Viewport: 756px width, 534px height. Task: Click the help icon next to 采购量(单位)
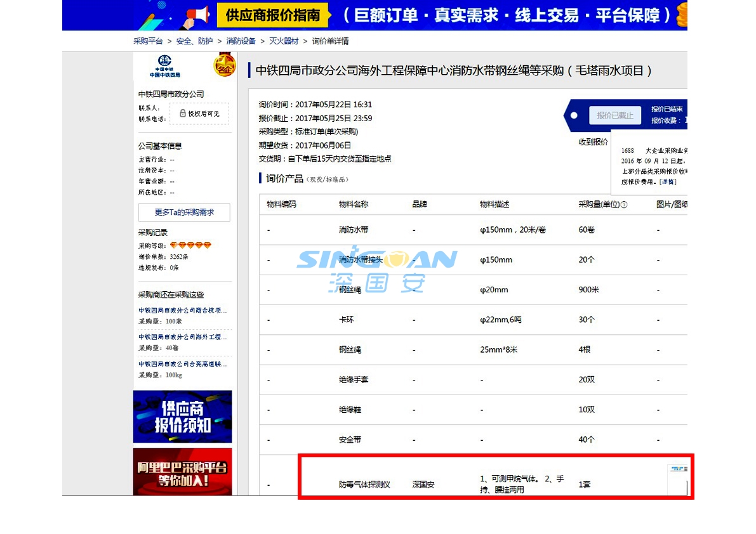(x=623, y=205)
